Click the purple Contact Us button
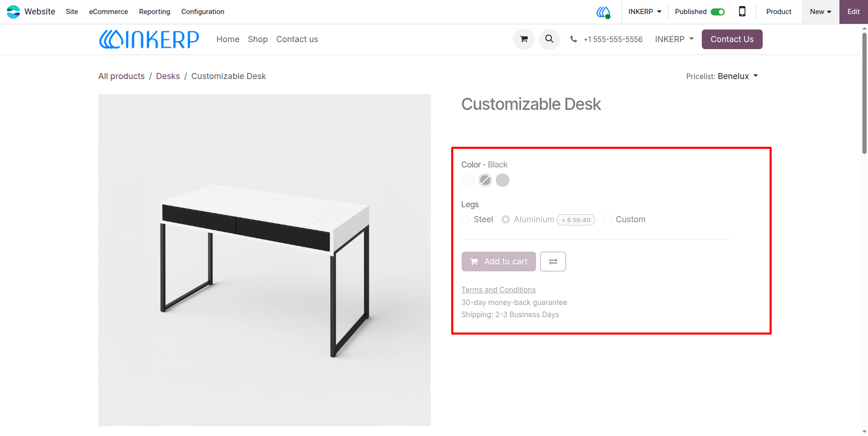This screenshot has height=436, width=868. [732, 39]
